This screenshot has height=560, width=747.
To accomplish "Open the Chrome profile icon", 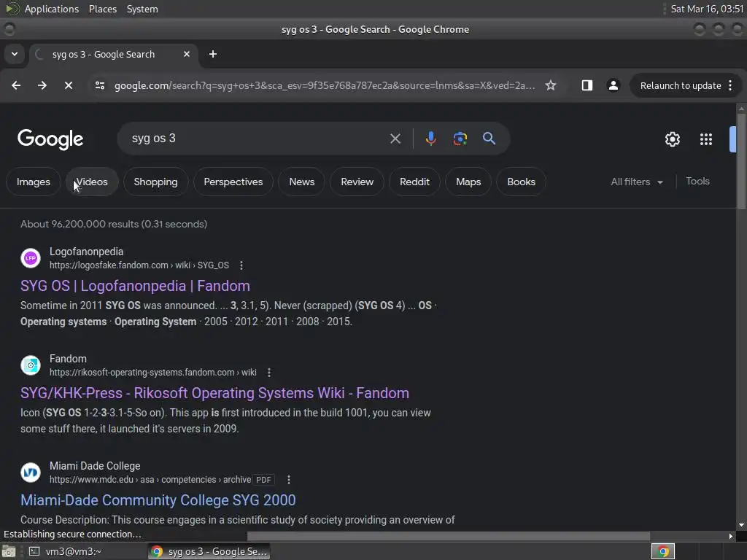I will coord(613,85).
